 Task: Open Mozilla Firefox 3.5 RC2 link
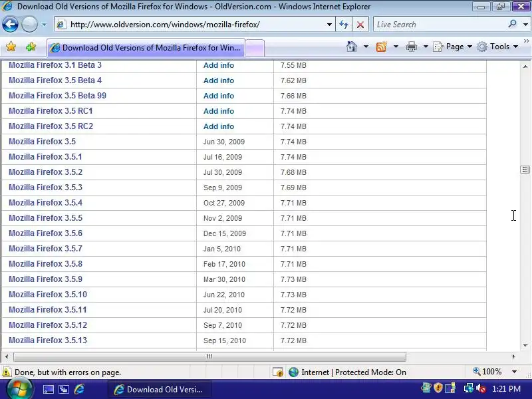click(51, 126)
